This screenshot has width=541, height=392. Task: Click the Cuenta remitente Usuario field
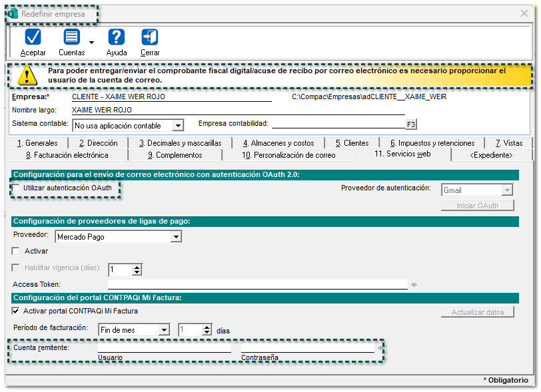164,347
